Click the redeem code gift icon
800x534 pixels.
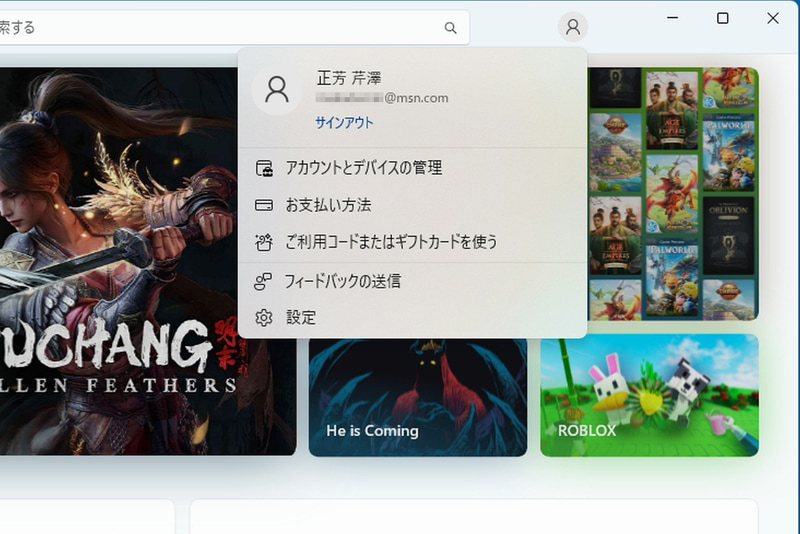point(264,242)
